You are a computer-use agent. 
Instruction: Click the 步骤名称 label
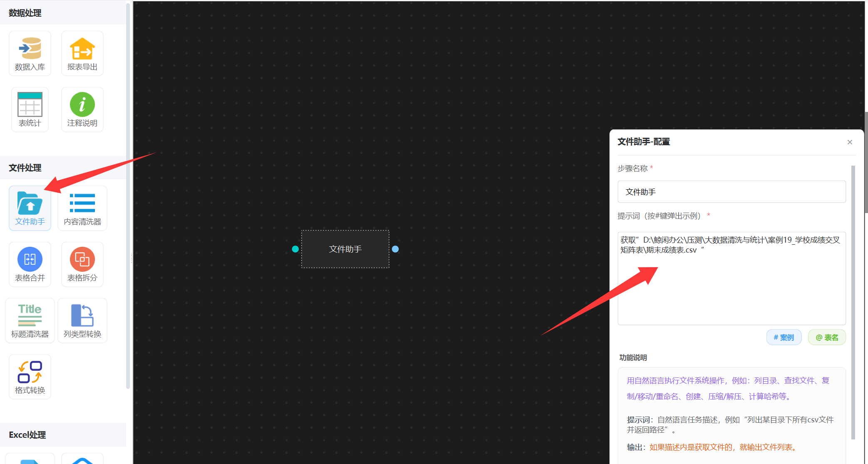click(632, 169)
